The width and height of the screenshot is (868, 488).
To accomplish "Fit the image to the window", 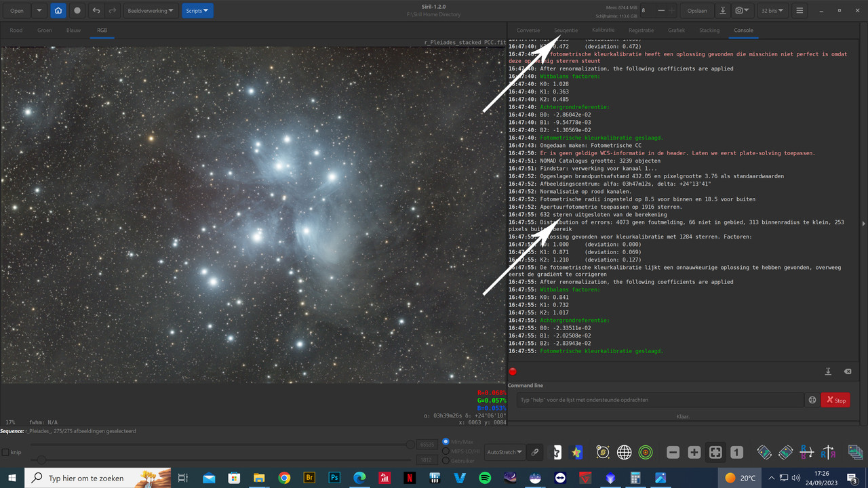I will [x=715, y=452].
